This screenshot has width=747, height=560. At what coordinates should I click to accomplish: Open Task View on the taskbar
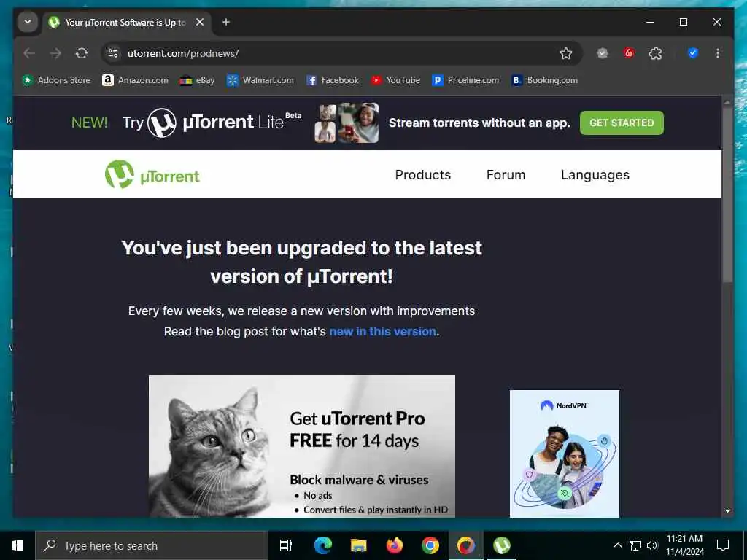point(286,545)
